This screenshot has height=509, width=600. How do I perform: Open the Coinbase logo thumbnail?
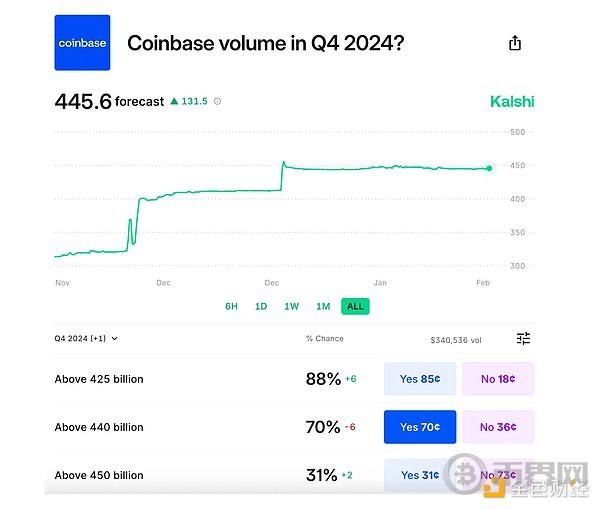pos(82,42)
